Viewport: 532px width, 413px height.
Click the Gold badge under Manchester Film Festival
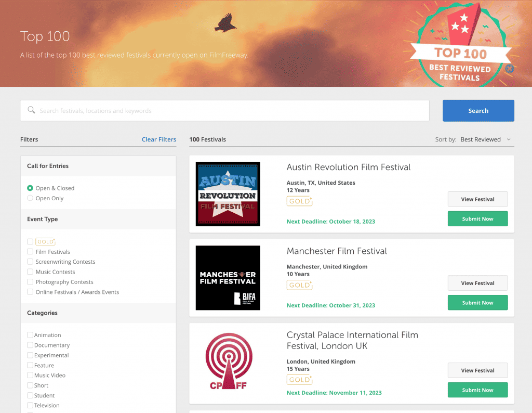[x=299, y=285]
